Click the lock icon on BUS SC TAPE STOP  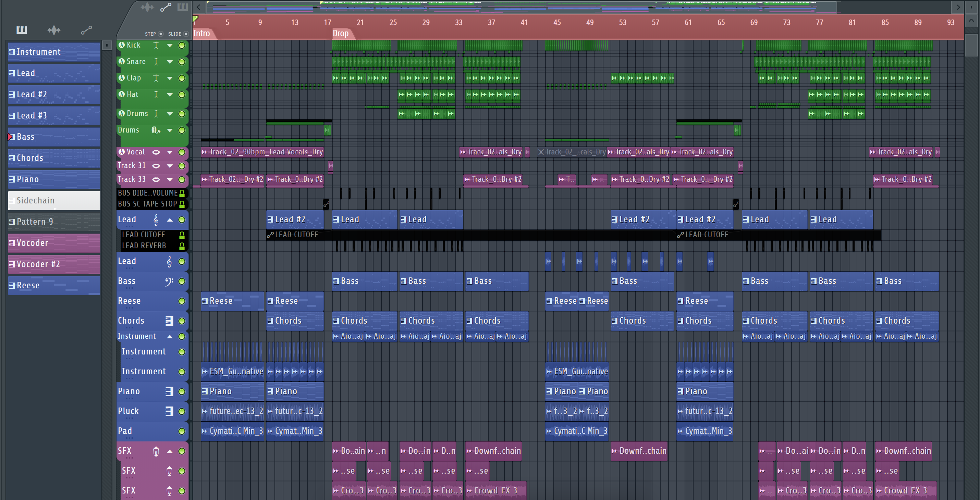(x=182, y=204)
